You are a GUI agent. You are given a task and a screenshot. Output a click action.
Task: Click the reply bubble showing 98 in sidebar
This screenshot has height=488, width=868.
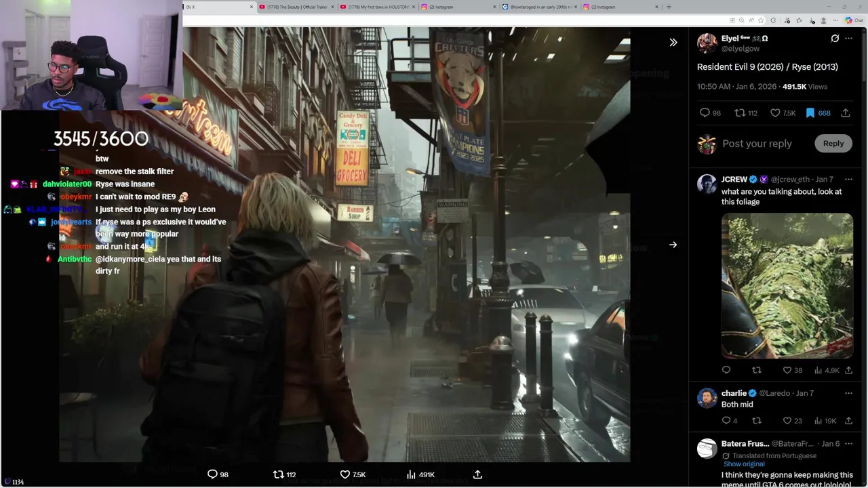[710, 113]
